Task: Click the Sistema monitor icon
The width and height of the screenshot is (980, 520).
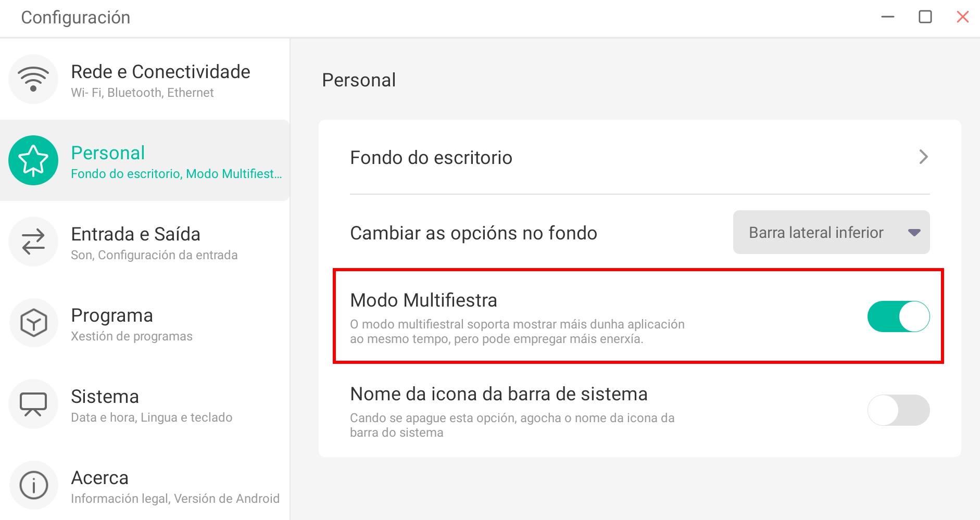Action: coord(33,404)
